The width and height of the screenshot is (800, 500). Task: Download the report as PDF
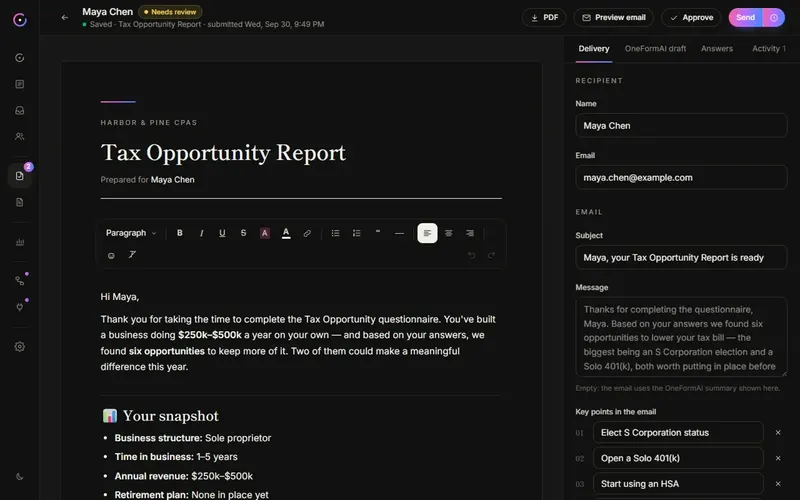pos(544,17)
